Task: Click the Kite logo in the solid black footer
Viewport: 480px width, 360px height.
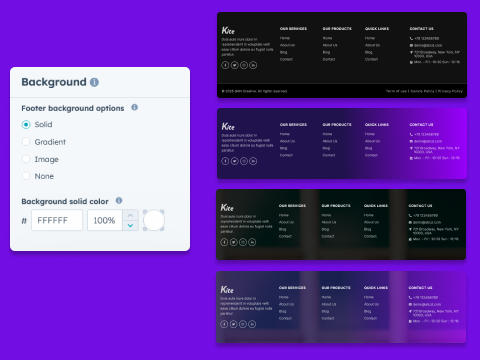Action: tap(228, 30)
